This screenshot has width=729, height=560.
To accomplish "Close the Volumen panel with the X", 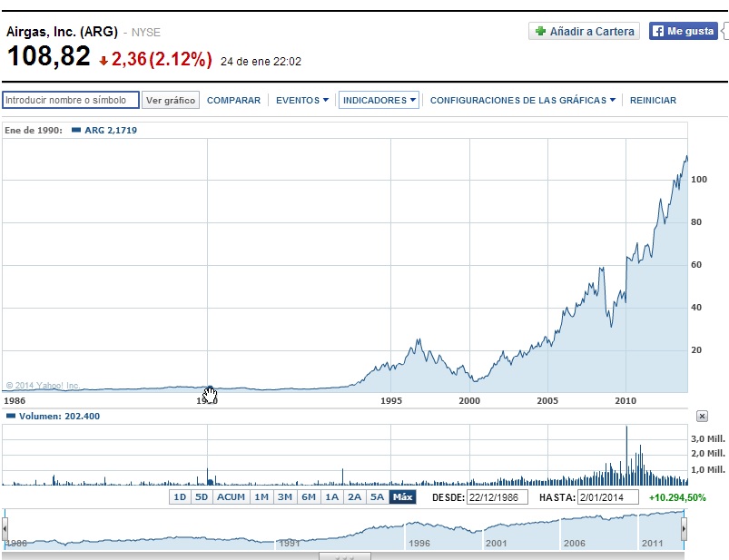I will coord(702,416).
